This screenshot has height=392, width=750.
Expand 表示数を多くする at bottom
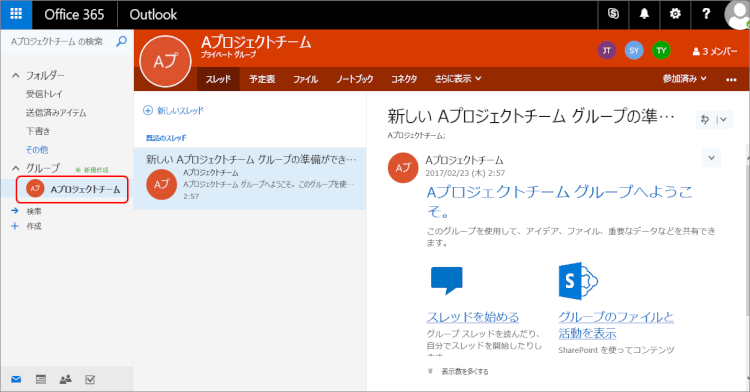[x=458, y=371]
